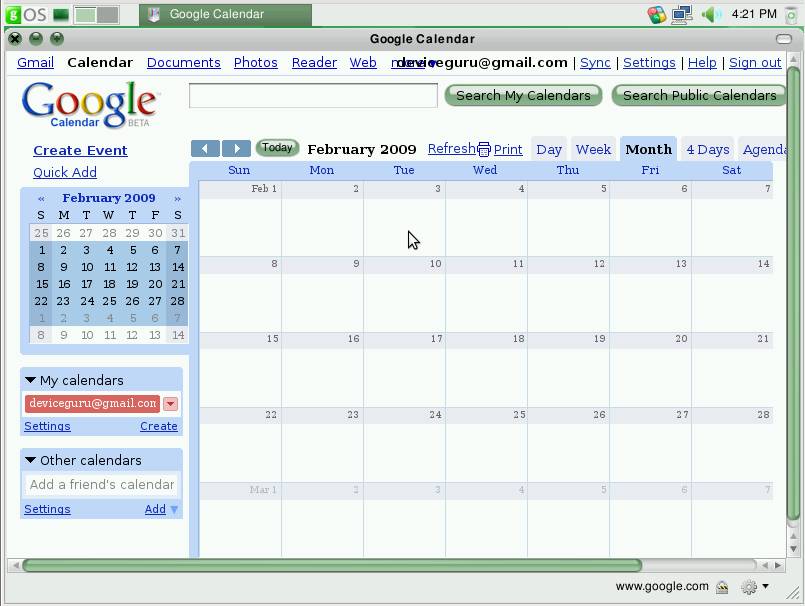The height and width of the screenshot is (606, 805).
Task: Open Settings in the top account bar
Action: 649,63
